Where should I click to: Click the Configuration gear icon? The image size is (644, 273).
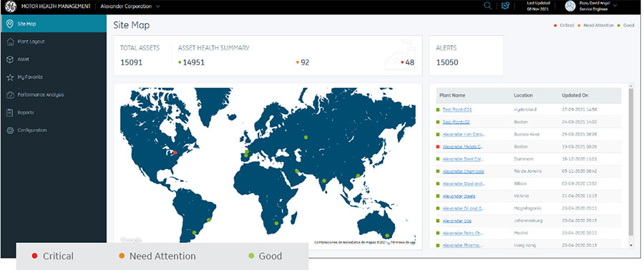[10, 130]
